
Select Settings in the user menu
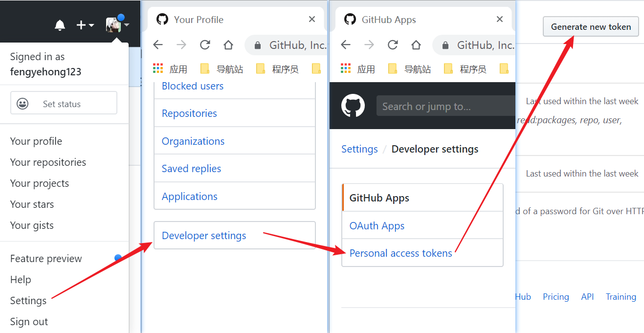point(28,301)
